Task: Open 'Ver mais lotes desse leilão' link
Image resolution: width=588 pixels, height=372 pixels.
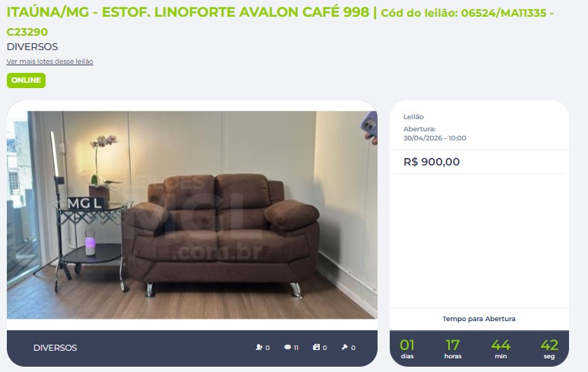Action: 50,61
